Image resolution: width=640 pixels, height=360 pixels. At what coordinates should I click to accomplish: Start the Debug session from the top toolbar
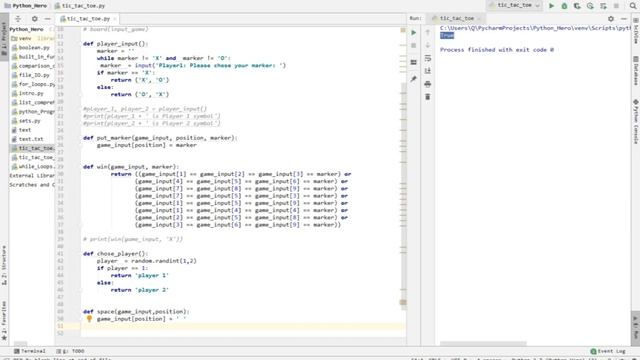[x=564, y=6]
